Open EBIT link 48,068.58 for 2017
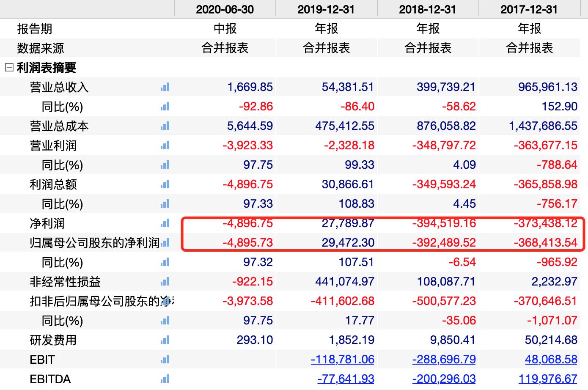The image size is (588, 390). pos(551,360)
